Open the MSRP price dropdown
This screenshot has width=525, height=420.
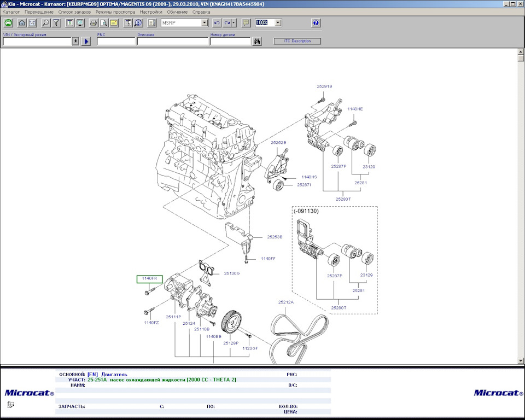point(205,23)
